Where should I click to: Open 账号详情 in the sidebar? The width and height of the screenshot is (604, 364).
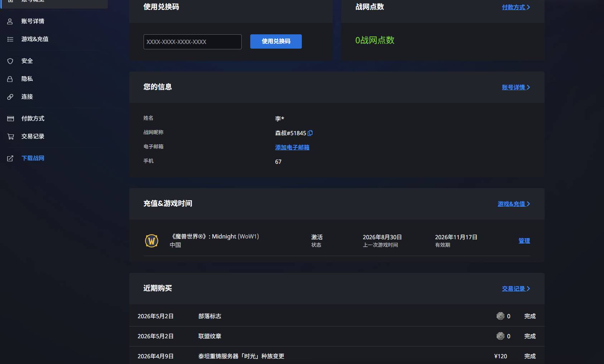pos(33,21)
